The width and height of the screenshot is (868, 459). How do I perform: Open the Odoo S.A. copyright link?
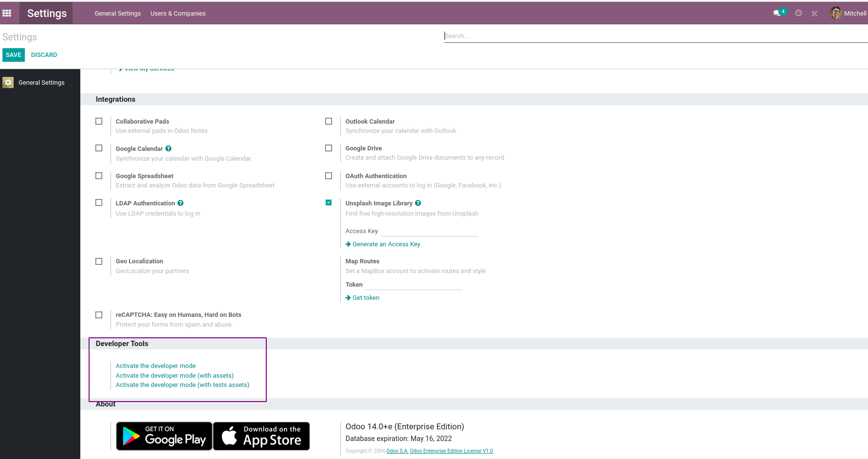[397, 451]
